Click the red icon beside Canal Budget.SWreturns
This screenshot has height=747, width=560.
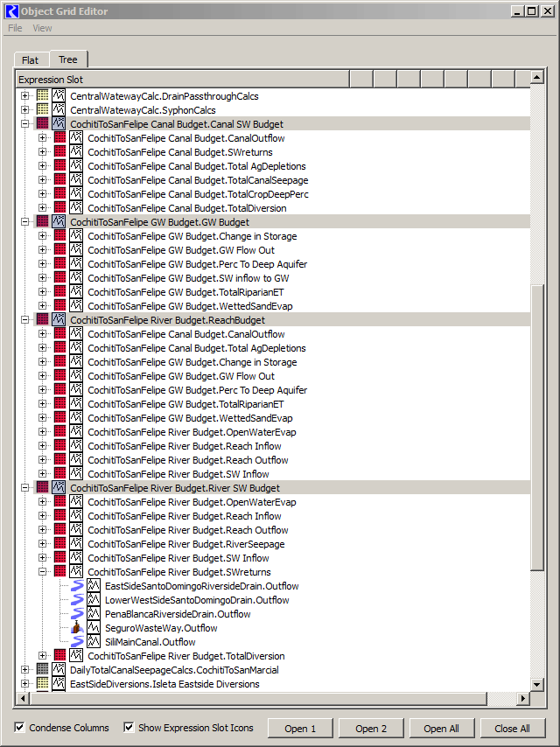pos(60,152)
